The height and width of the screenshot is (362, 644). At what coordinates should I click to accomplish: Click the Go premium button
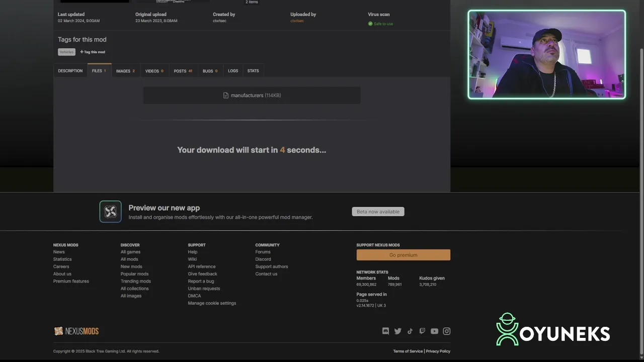coord(404,255)
